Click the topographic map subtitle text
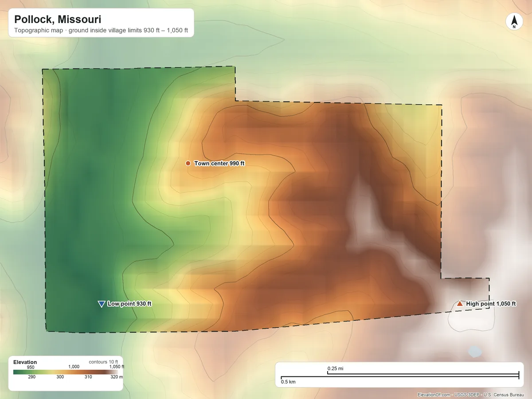 [101, 31]
